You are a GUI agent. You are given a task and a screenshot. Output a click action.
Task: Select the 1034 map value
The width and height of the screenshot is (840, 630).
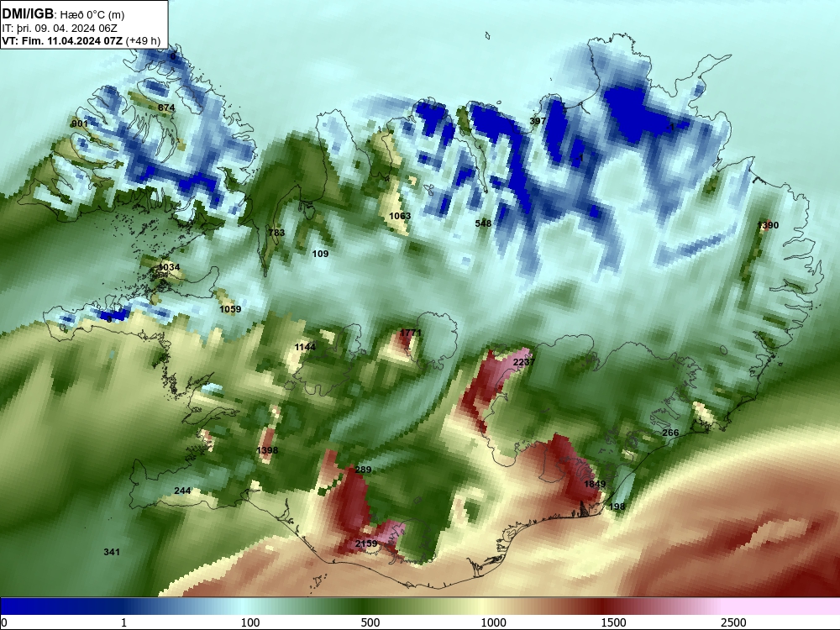pos(169,267)
